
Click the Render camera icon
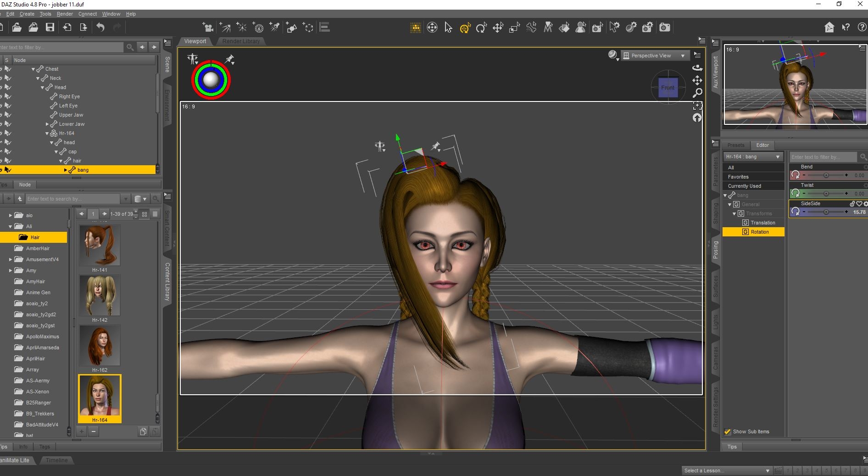(664, 28)
